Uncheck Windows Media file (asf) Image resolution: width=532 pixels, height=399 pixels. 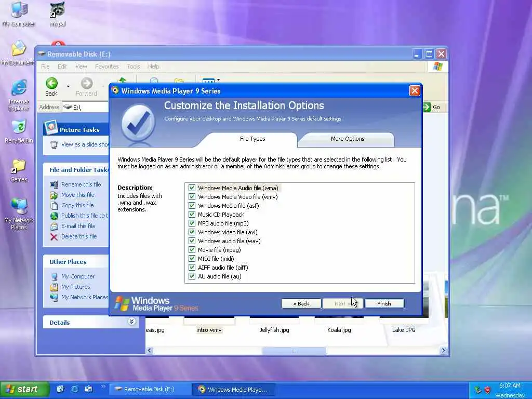tap(192, 206)
